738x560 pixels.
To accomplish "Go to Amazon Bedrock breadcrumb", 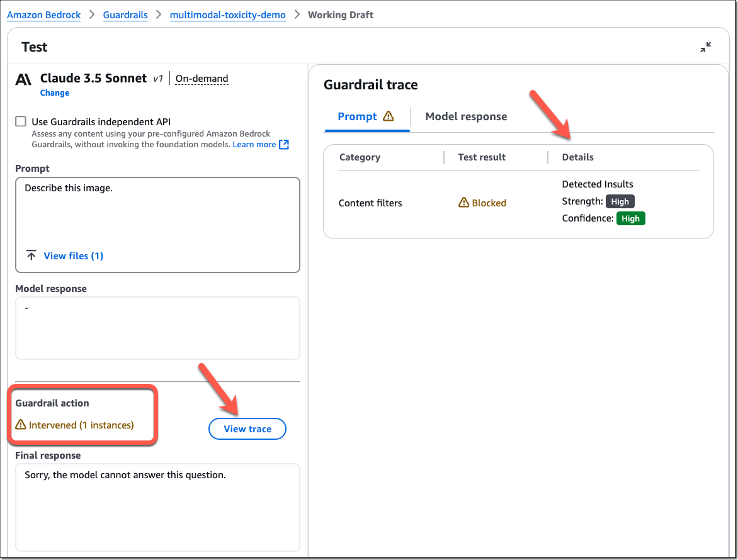I will pos(44,14).
